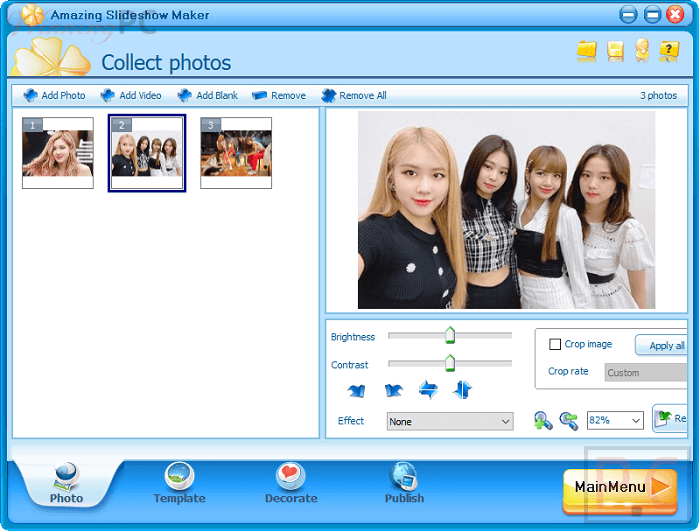Click Remove All in the toolbar

pyautogui.click(x=354, y=96)
